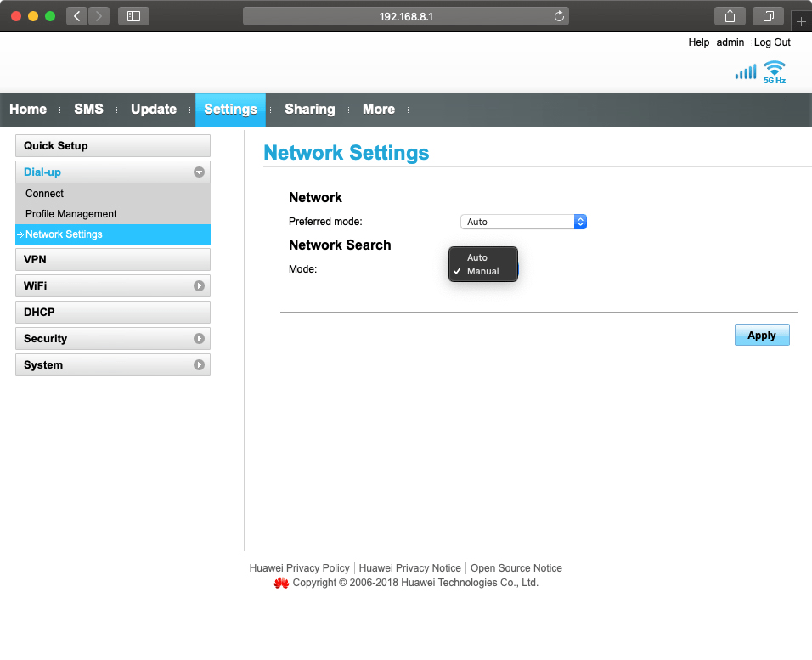Open the Preferred mode dropdown

(x=523, y=222)
